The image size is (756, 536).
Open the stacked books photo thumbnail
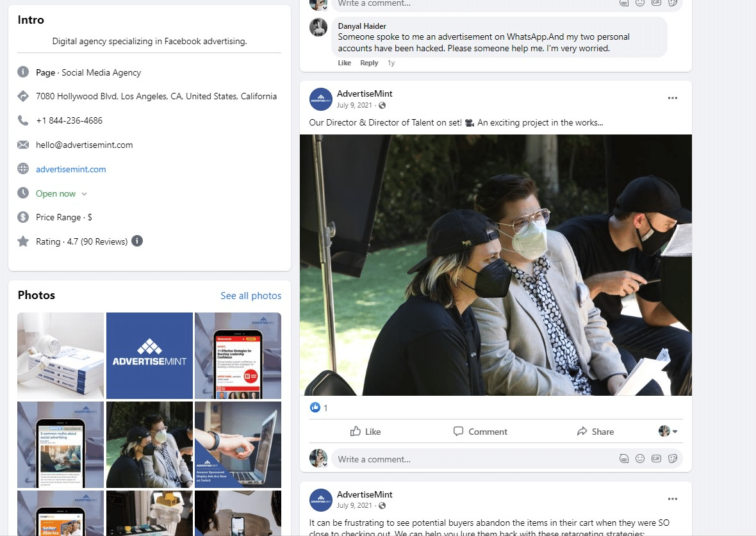coord(61,355)
